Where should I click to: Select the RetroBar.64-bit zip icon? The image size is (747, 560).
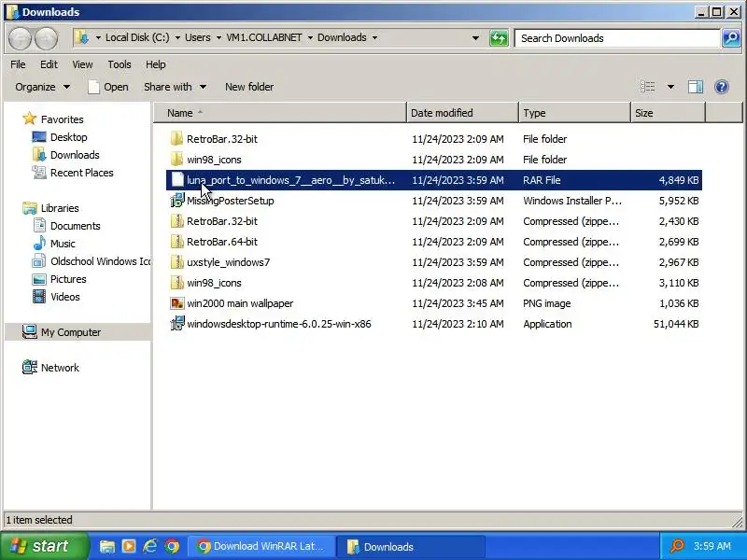point(176,242)
